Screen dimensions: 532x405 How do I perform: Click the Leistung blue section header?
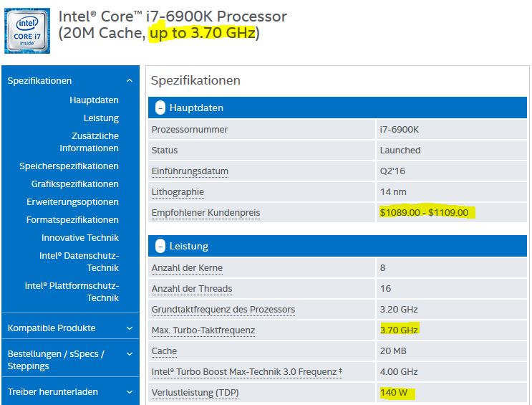tap(337, 246)
